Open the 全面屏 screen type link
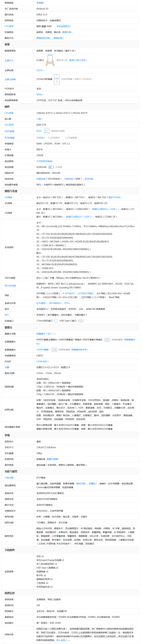Image resolution: width=143 pixels, height=644 pixels. tap(40, 3)
